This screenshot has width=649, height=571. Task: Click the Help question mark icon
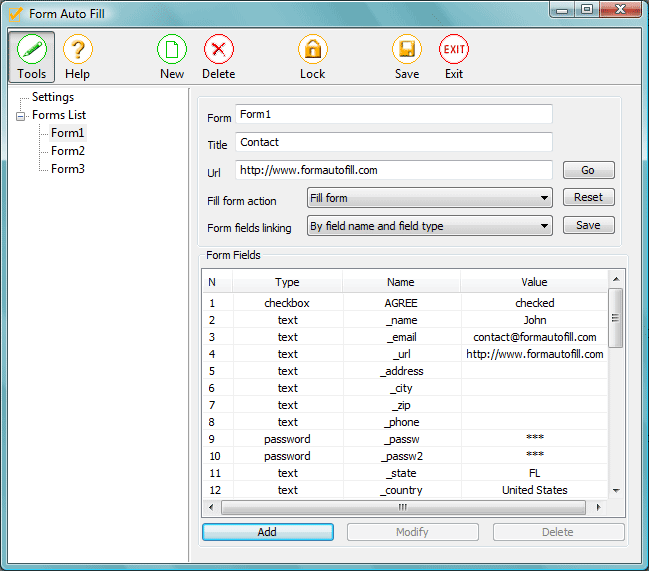(77, 49)
